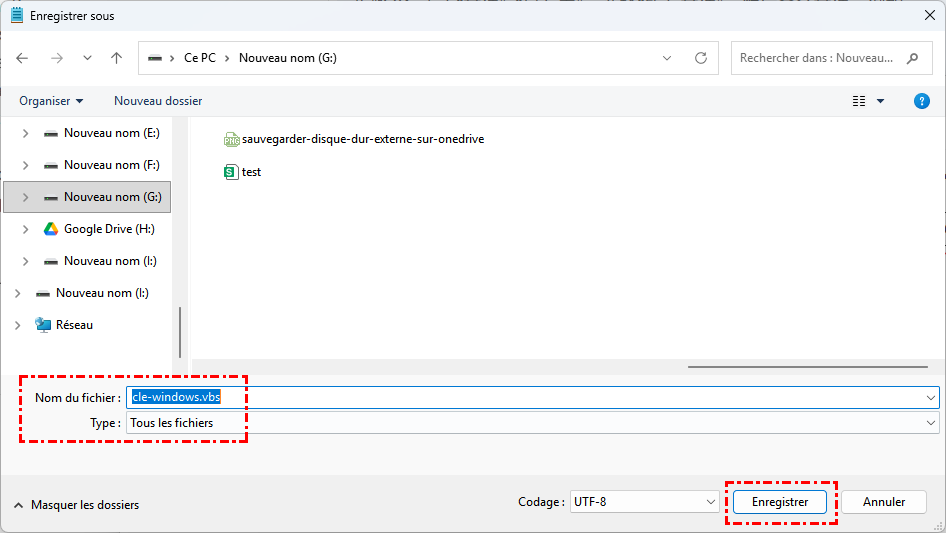Open the Réseau network location
The width and height of the screenshot is (946, 533).
(x=74, y=325)
